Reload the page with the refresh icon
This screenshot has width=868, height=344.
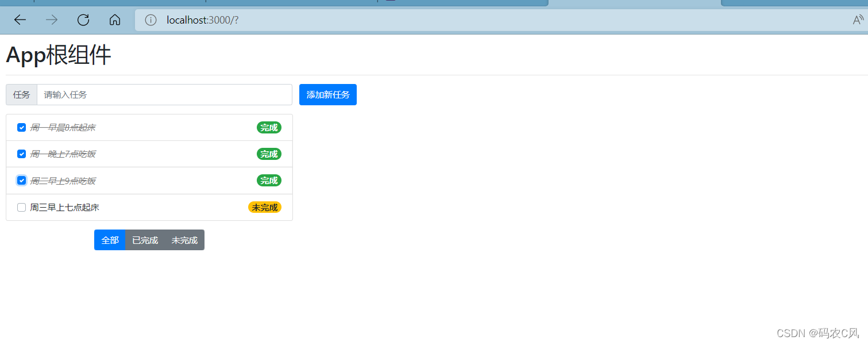click(83, 20)
